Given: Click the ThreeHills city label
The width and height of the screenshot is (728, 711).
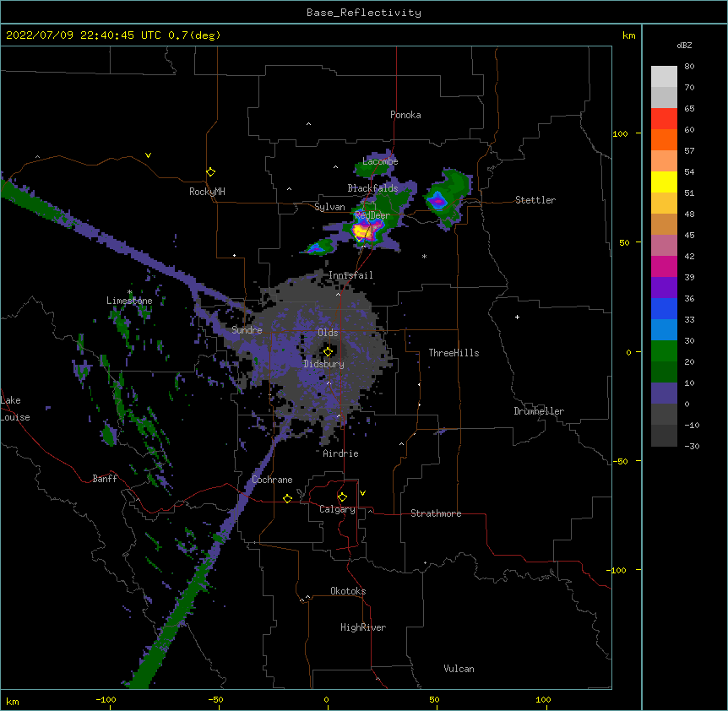Looking at the screenshot, I should click(x=454, y=353).
